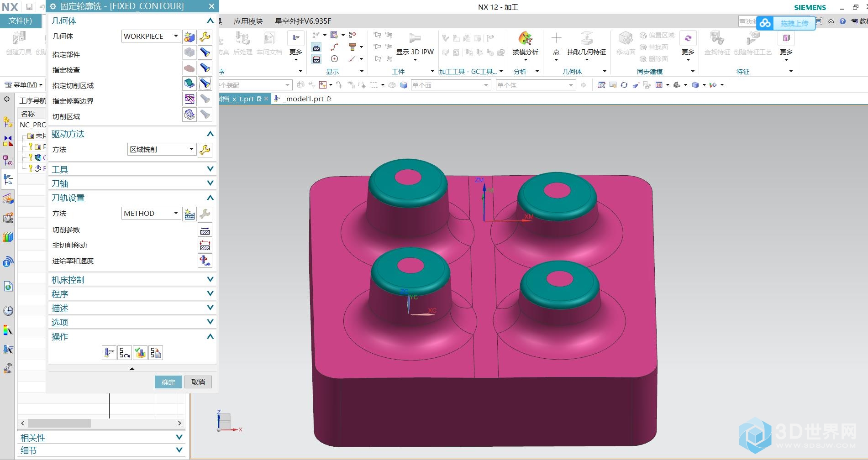Screen dimensions: 868x460
Task: Expand the 机床控制 section
Action: pos(132,280)
